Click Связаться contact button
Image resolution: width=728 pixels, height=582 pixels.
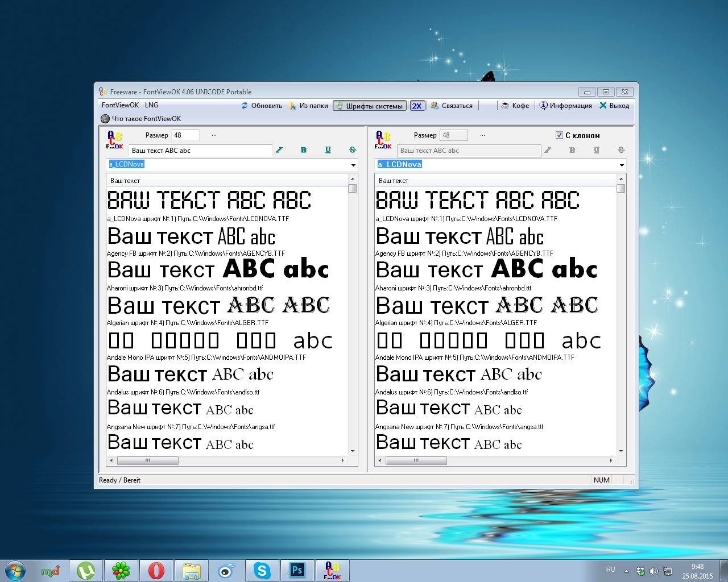[452, 106]
